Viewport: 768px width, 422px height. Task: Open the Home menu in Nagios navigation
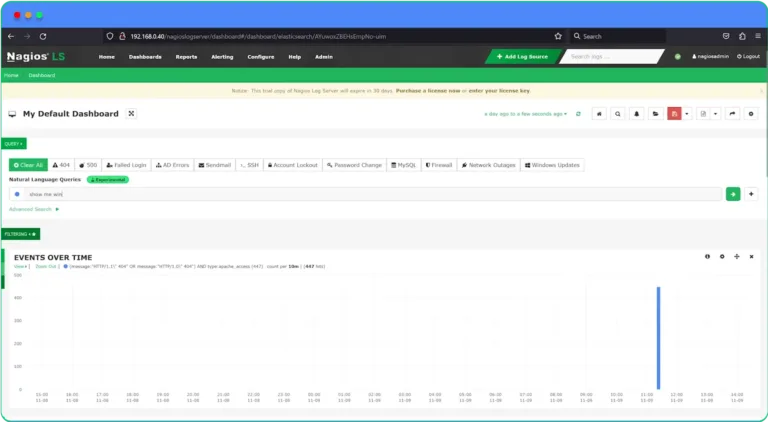pyautogui.click(x=107, y=57)
